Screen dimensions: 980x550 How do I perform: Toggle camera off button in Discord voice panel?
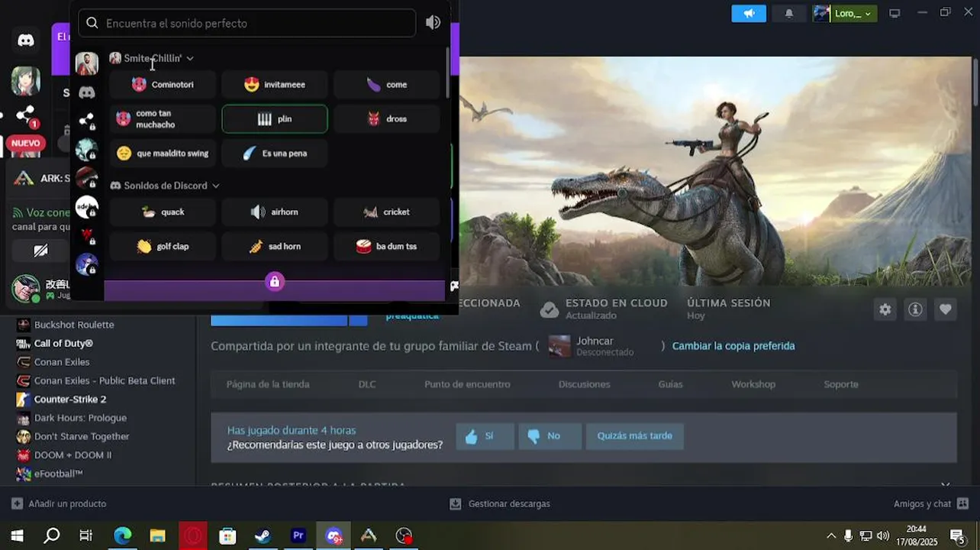(40, 251)
